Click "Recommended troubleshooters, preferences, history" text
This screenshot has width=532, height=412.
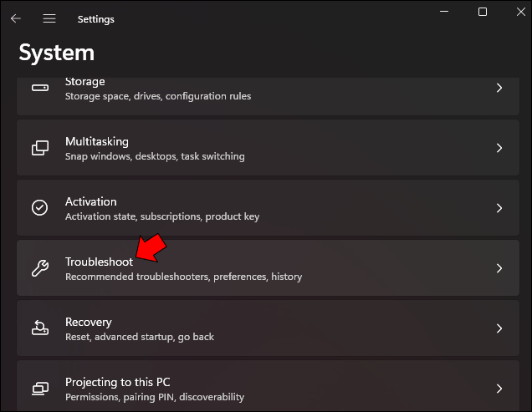coord(183,277)
